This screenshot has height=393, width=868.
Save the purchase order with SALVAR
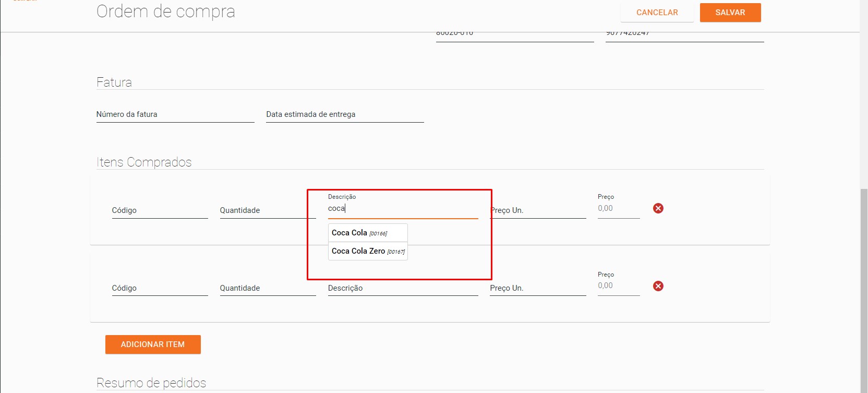[x=730, y=13]
